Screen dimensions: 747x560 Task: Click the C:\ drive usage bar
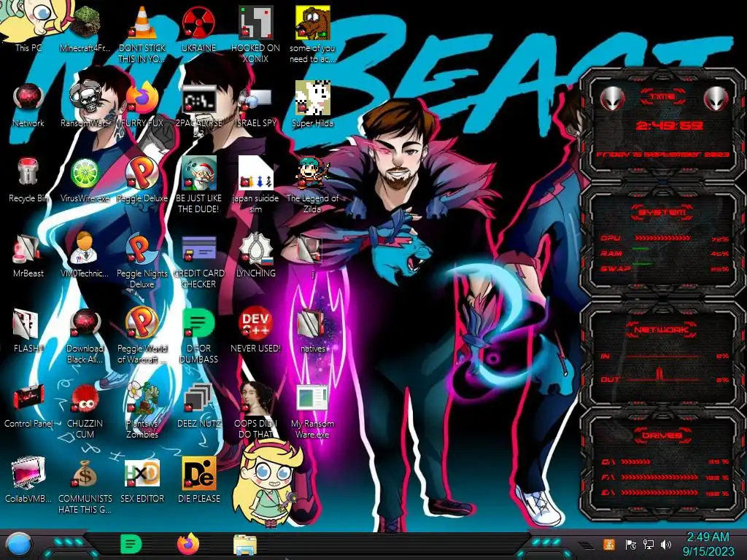[x=635, y=462]
